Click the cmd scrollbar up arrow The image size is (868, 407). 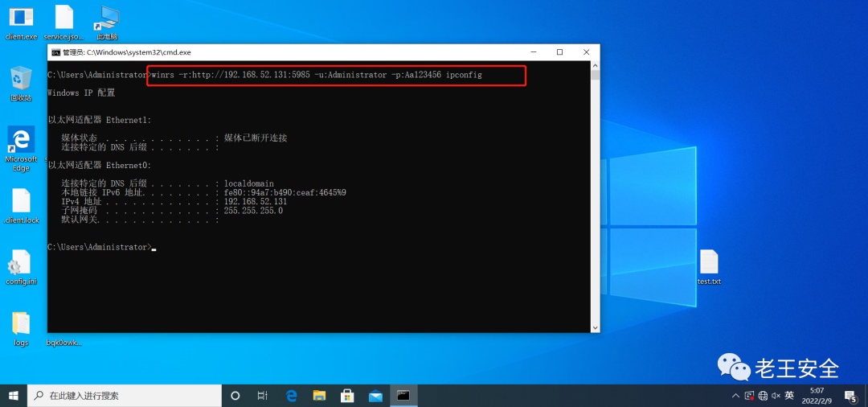pos(595,65)
